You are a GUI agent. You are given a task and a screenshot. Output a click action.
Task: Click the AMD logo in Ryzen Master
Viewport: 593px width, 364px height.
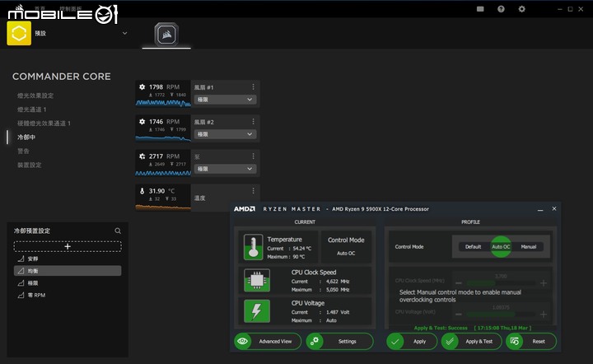pyautogui.click(x=245, y=209)
